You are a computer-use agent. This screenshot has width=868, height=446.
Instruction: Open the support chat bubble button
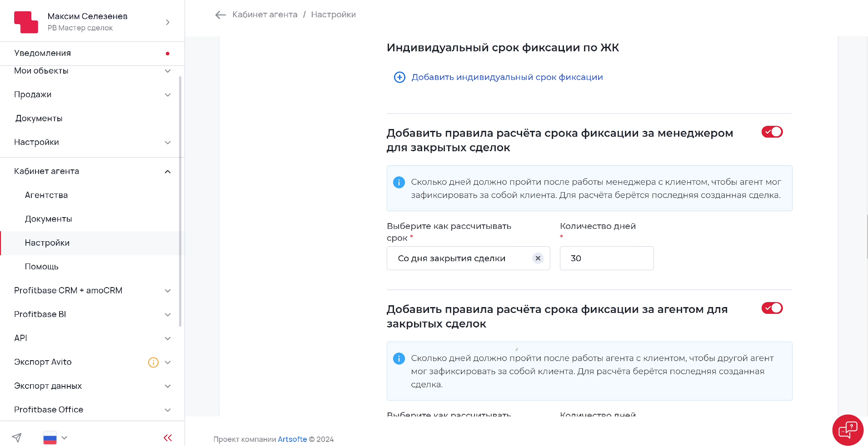848,430
